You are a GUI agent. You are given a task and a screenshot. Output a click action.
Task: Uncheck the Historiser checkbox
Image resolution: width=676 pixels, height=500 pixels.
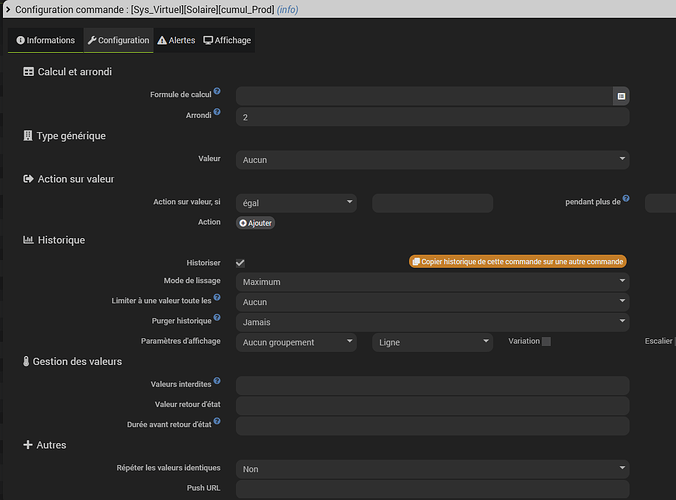[240, 263]
